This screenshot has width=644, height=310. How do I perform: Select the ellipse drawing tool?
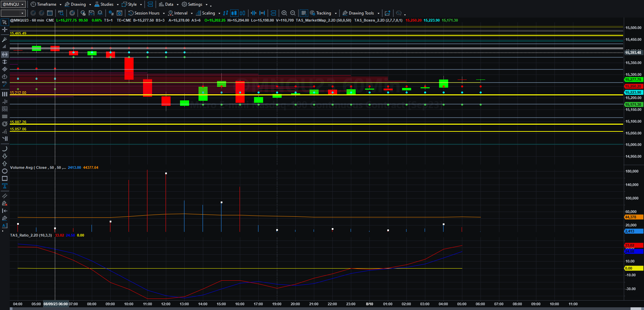pos(5,171)
